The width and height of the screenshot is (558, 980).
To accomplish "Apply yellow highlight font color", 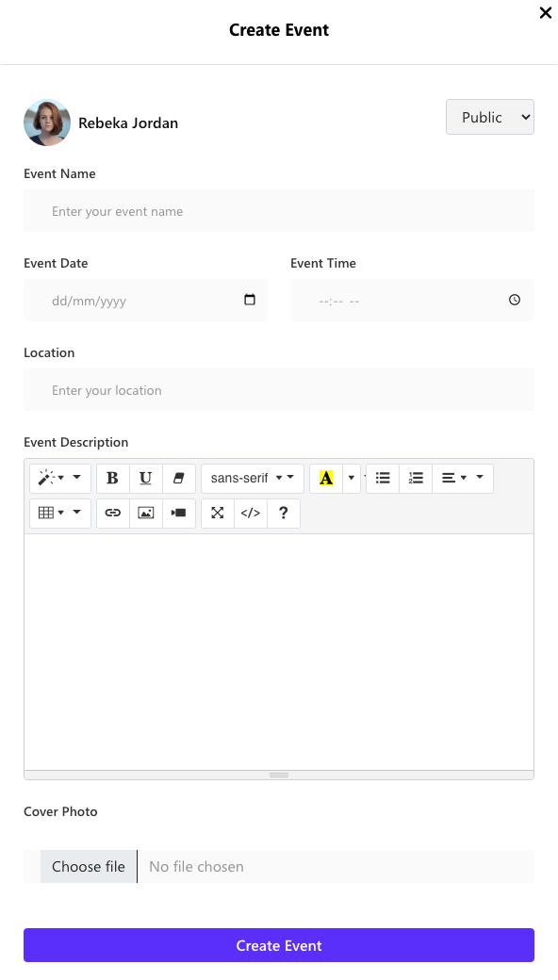I will point(326,478).
